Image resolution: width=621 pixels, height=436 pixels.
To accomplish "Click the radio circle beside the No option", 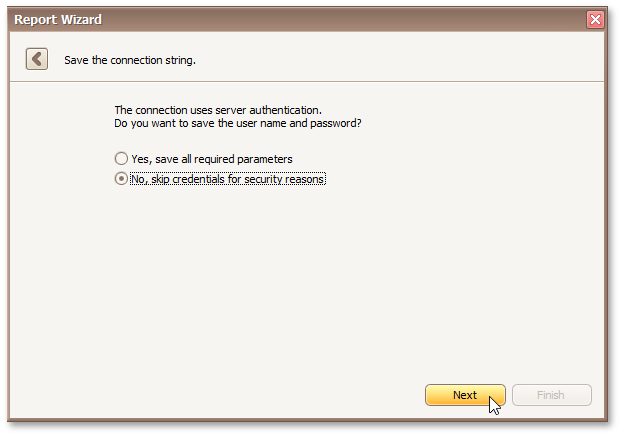I will tap(122, 179).
